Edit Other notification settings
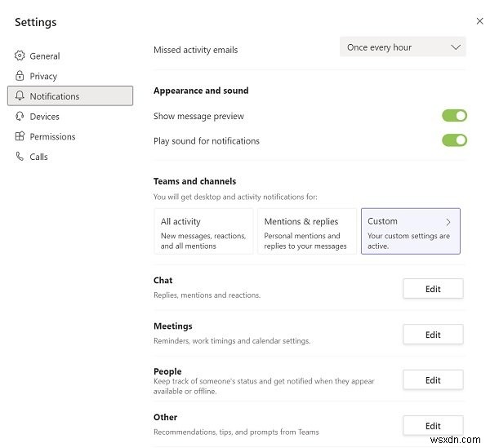Viewport: 490px width, 448px height. [x=433, y=425]
